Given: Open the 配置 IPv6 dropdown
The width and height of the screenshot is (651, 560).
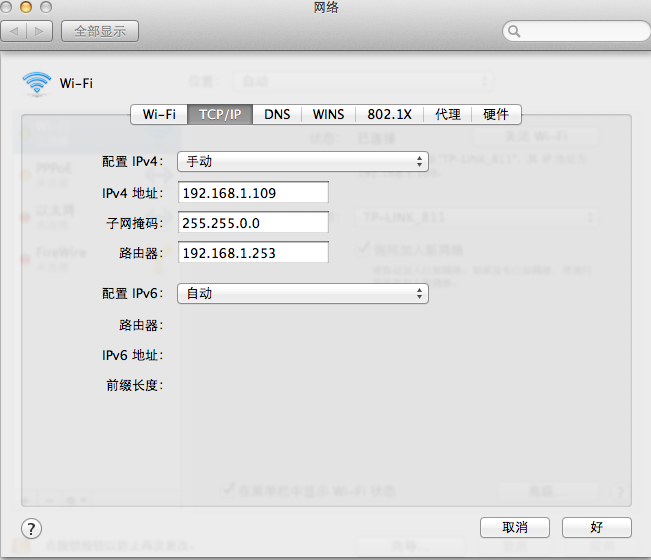Looking at the screenshot, I should point(303,293).
